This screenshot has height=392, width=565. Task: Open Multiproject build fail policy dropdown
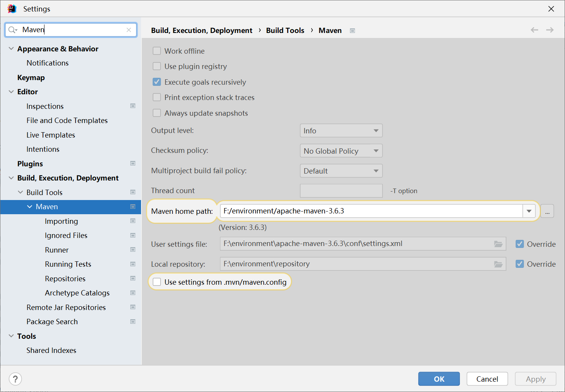341,171
